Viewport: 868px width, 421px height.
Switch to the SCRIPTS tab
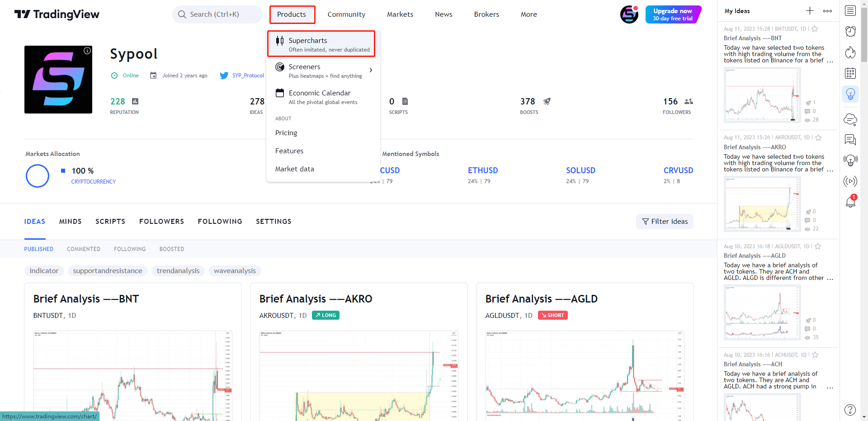tap(110, 222)
